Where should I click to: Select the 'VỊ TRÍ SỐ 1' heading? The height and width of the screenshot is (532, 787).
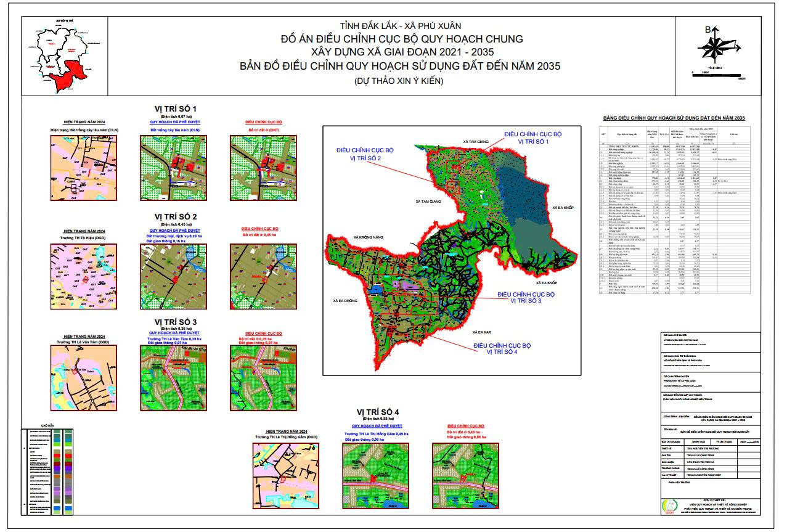(176, 108)
